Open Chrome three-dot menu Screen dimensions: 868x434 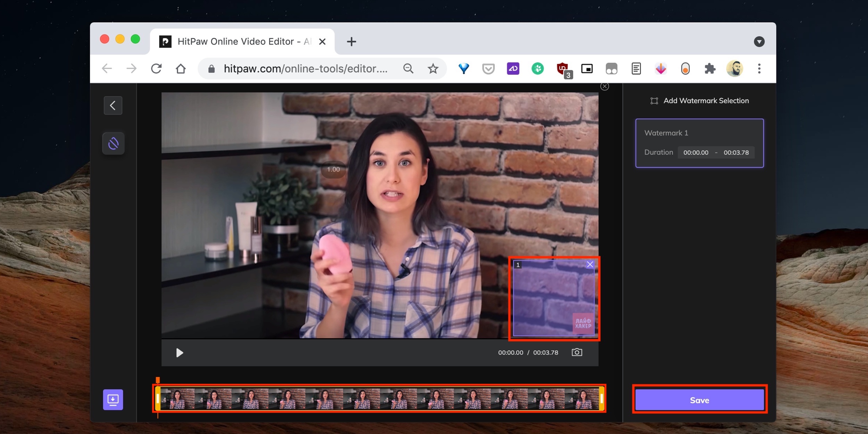point(759,69)
